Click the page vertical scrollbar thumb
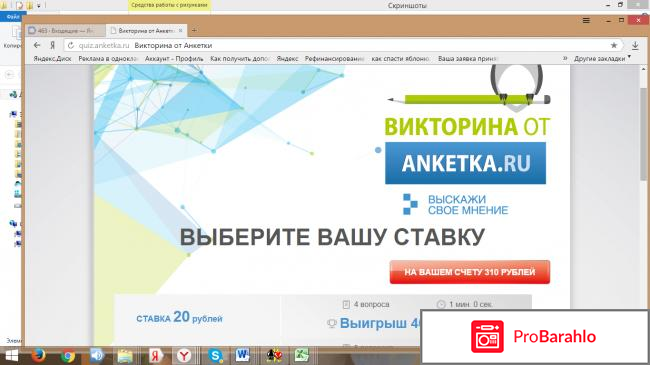Image resolution: width=650 pixels, height=365 pixels. [x=643, y=133]
